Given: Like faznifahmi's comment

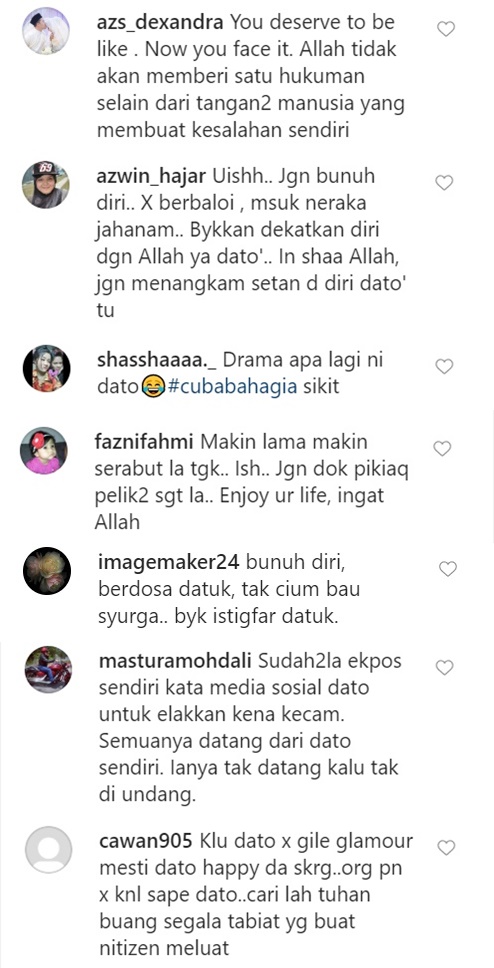Looking at the screenshot, I should (x=442, y=449).
